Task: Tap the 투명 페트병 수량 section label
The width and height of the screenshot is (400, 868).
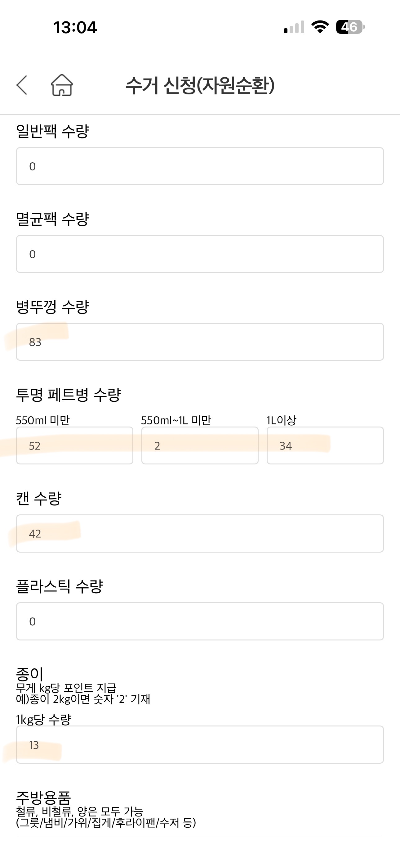Action: pyautogui.click(x=68, y=395)
